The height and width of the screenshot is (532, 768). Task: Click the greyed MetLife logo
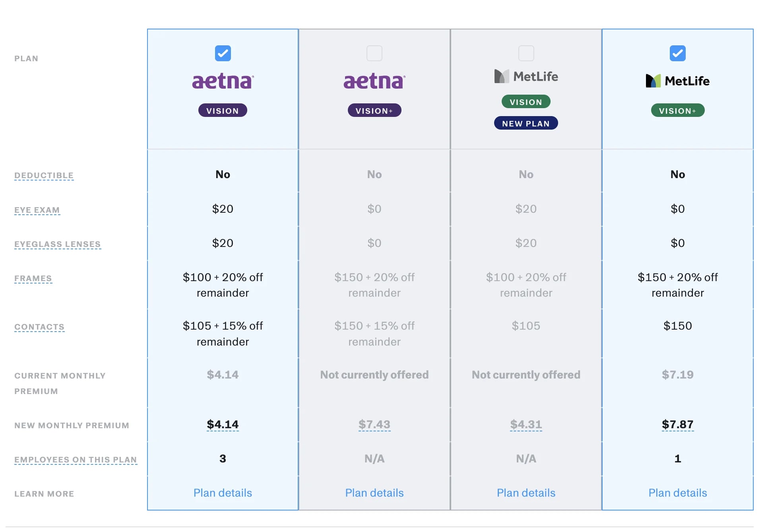click(526, 76)
